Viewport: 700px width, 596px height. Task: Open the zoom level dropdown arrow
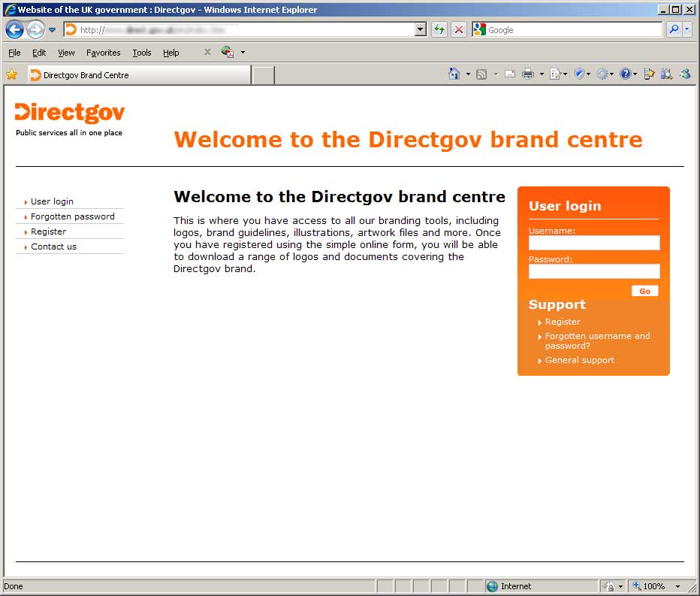(x=677, y=587)
